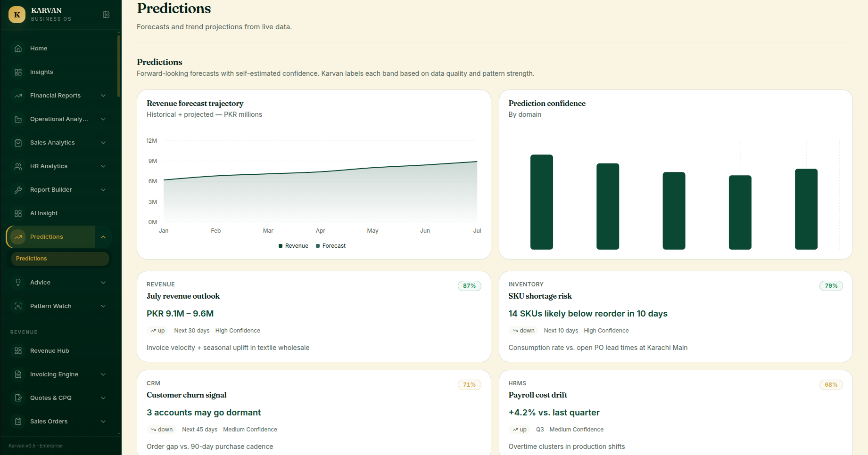This screenshot has height=455, width=868.
Task: Expand the Sales Analytics chevron
Action: tap(103, 143)
